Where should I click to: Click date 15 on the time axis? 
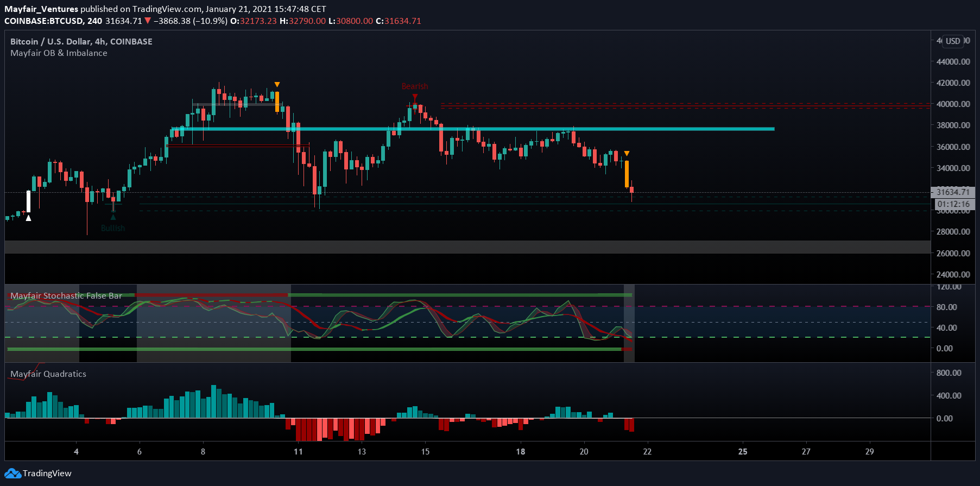(425, 451)
